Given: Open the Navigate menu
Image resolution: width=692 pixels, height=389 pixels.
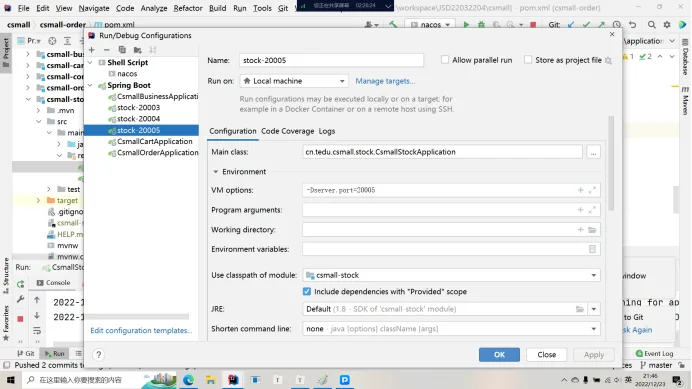Looking at the screenshot, I should tap(94, 8).
